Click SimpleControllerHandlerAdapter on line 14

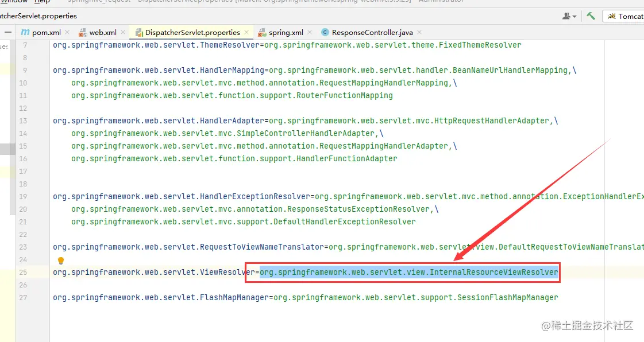306,133
